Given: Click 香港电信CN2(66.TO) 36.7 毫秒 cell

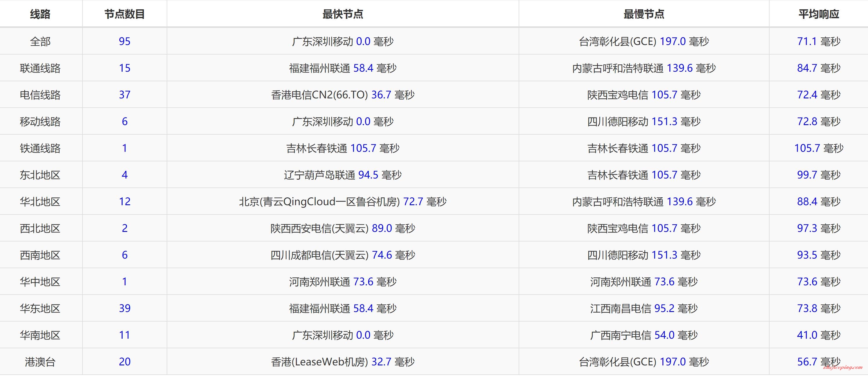Looking at the screenshot, I should coord(343,95).
